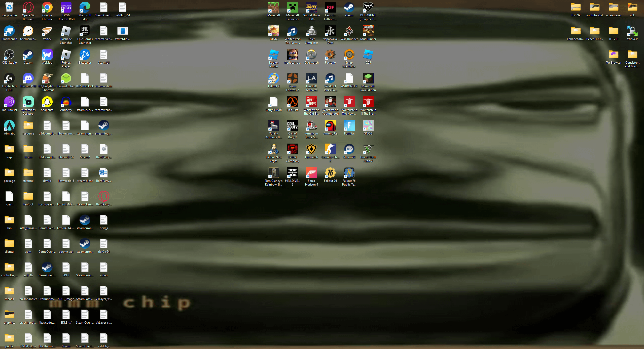Select the Discord PTB shortcut
The image size is (644, 349).
coord(28,78)
